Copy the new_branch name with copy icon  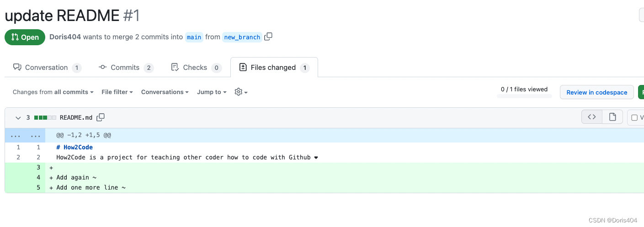tap(268, 37)
